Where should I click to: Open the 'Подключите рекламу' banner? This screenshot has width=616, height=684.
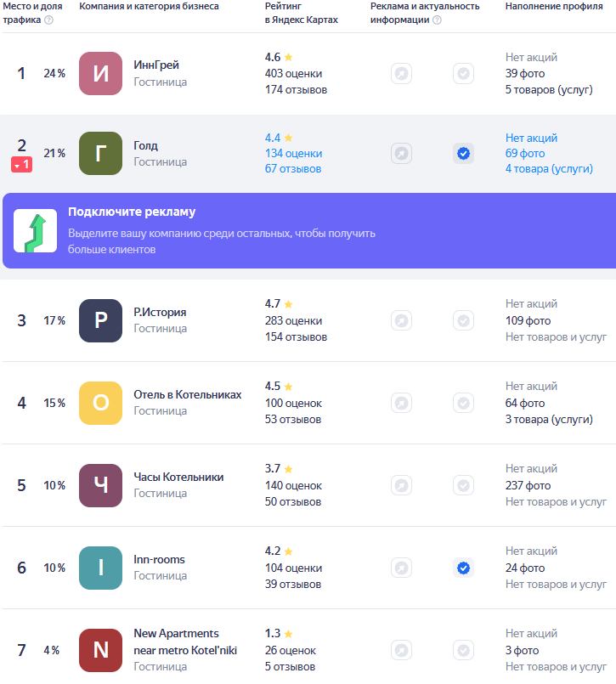(309, 231)
